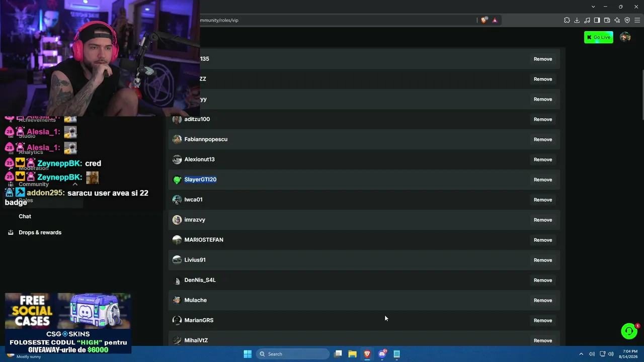Remove VIP role from Iwca01
The width and height of the screenshot is (644, 362).
point(543,200)
